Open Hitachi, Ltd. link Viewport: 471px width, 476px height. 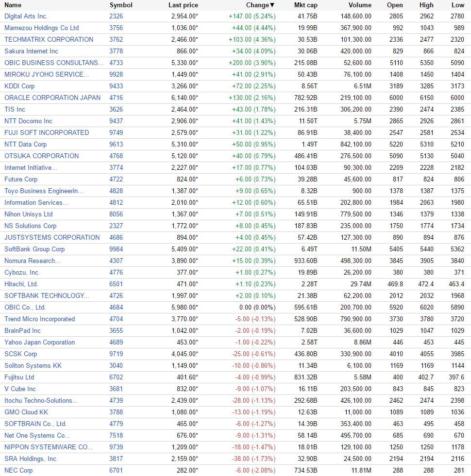tap(21, 284)
